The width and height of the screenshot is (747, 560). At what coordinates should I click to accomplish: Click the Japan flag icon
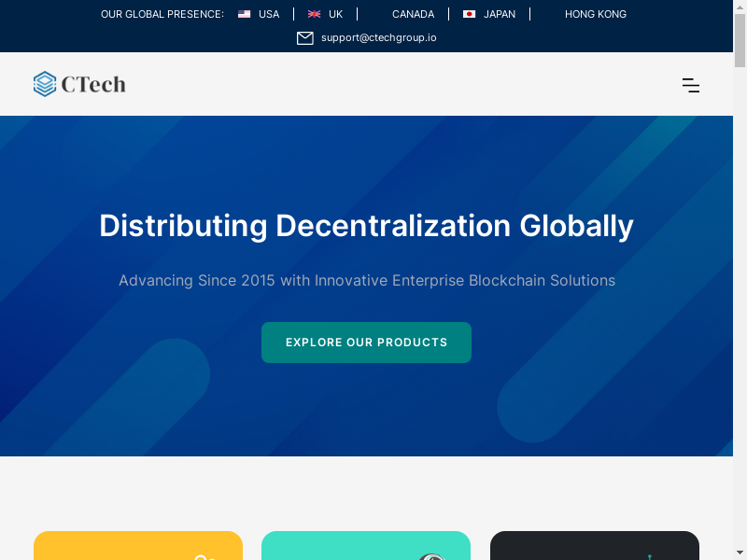pos(470,14)
